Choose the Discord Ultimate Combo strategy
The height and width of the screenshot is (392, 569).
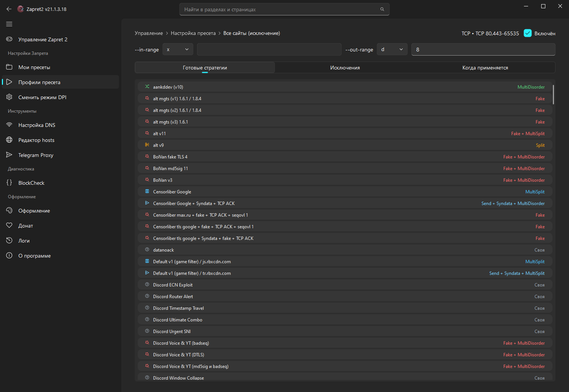345,320
